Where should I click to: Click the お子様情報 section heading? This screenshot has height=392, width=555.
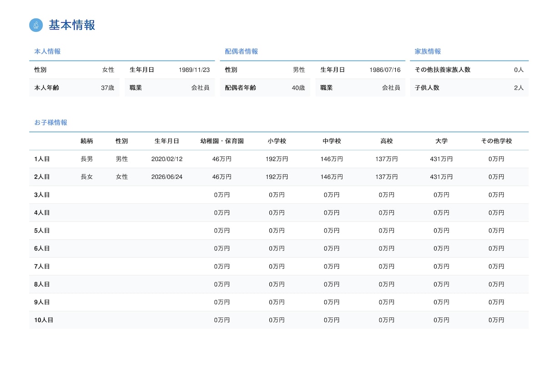50,122
